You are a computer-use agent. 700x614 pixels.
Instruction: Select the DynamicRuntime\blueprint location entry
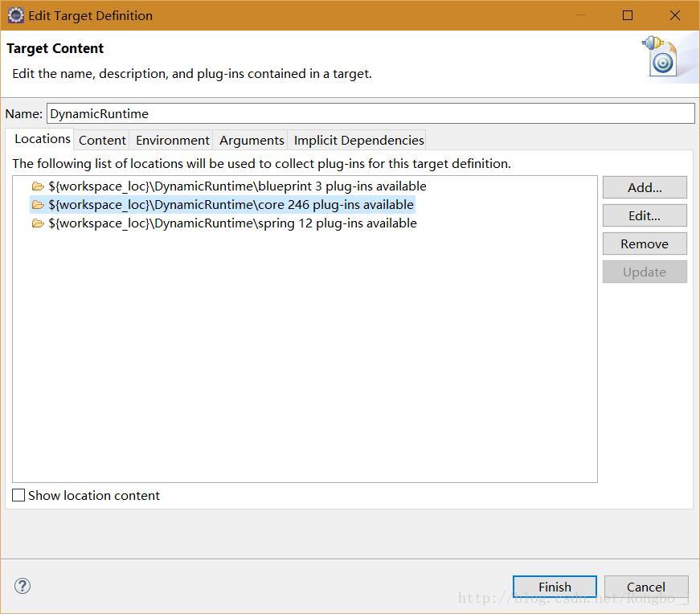pyautogui.click(x=237, y=186)
